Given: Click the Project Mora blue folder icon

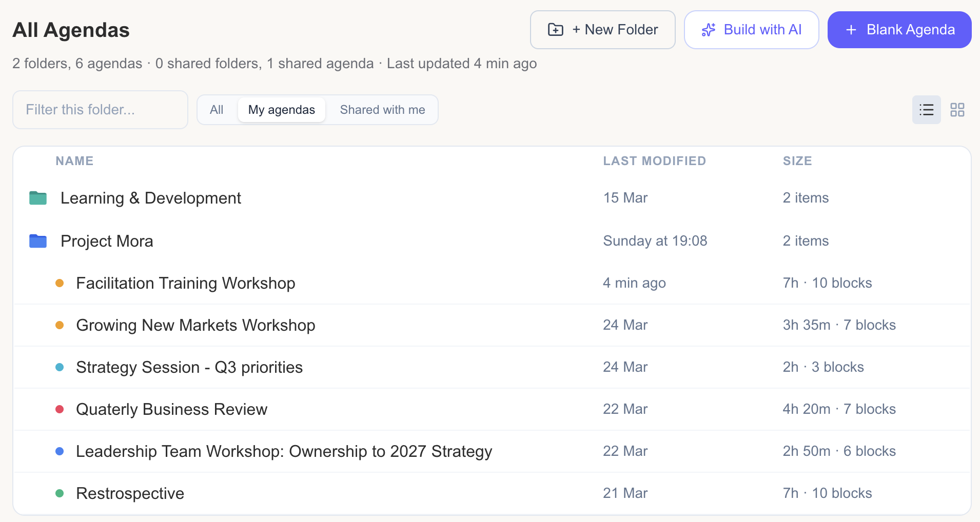Looking at the screenshot, I should point(37,241).
